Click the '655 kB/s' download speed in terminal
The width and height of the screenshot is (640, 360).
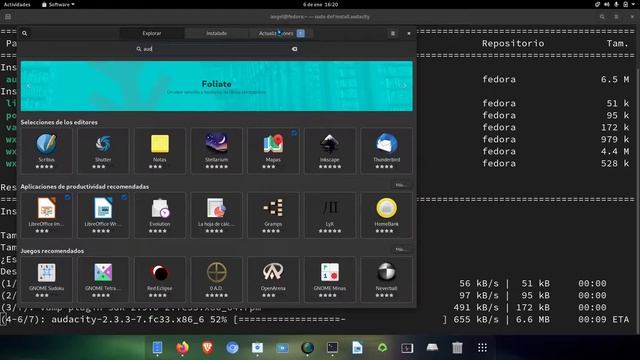476,320
